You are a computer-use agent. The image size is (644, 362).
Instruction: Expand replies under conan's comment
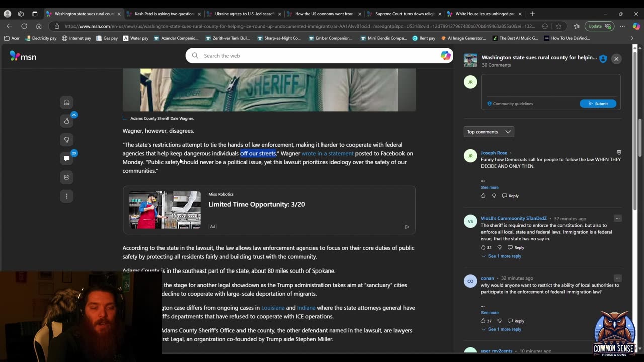(x=501, y=329)
